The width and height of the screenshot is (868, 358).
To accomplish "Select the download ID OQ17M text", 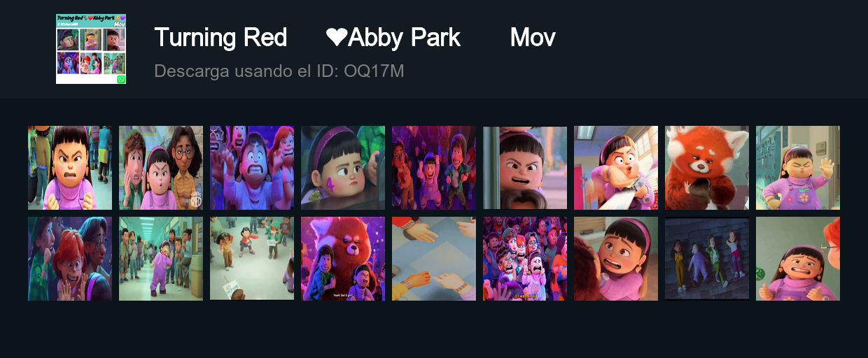I will (279, 71).
